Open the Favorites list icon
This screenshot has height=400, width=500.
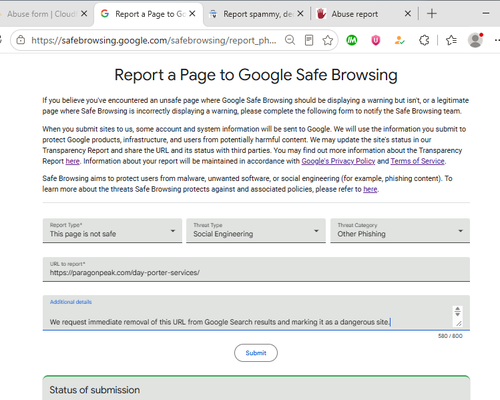point(451,40)
